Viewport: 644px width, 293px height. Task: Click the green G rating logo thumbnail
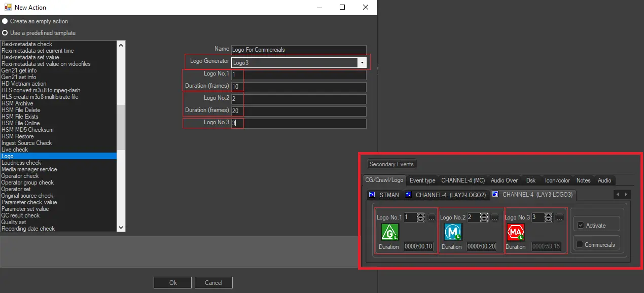coord(390,232)
